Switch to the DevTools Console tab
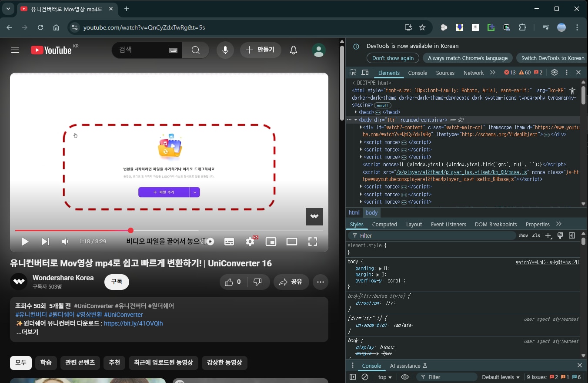The width and height of the screenshot is (588, 383). click(418, 73)
